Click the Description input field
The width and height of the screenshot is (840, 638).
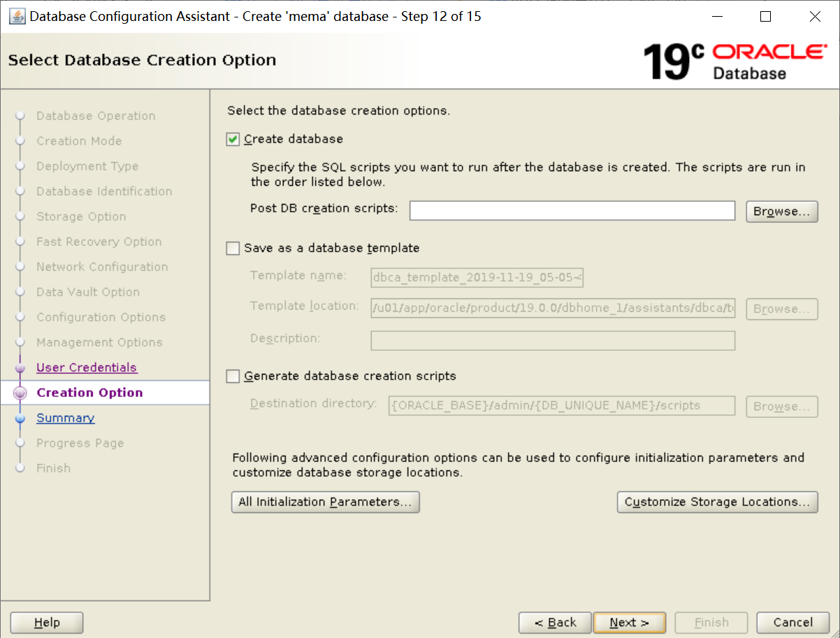pos(552,340)
